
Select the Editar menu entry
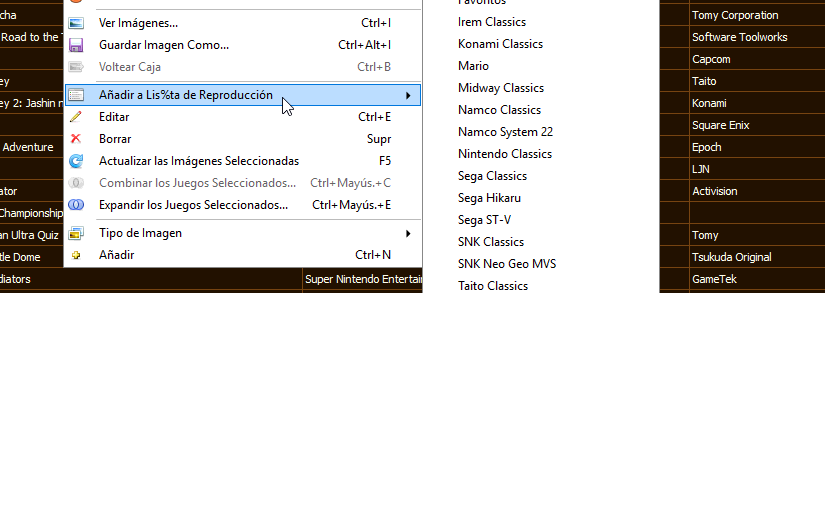(243, 117)
